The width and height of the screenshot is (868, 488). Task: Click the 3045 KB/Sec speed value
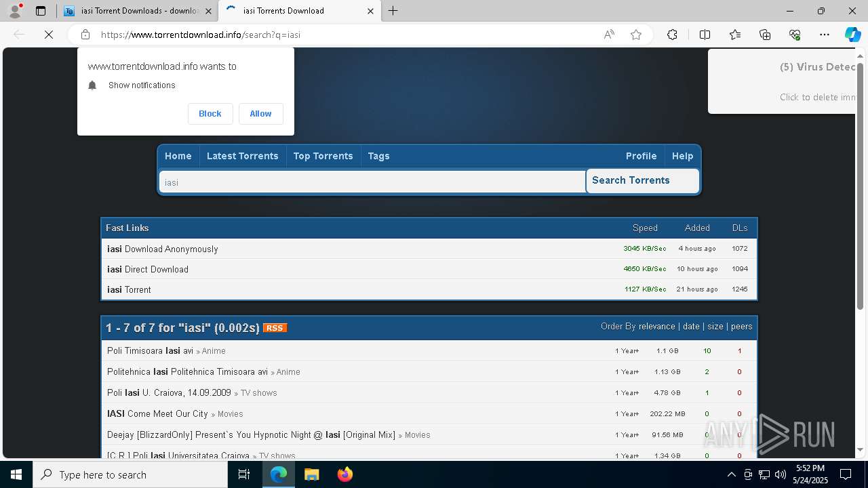tap(645, 249)
